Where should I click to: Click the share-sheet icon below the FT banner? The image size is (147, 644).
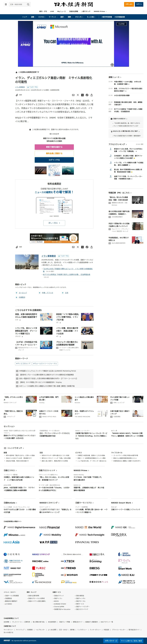tap(92, 247)
